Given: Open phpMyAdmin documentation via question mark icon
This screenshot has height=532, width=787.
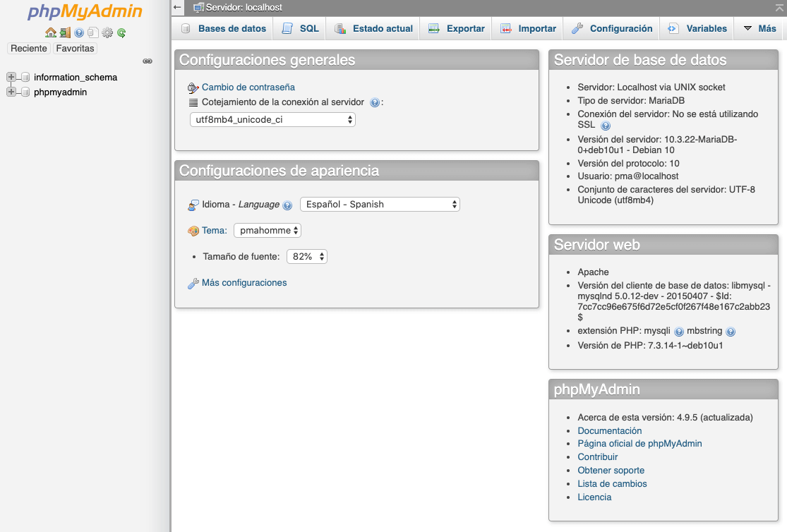Looking at the screenshot, I should click(78, 33).
